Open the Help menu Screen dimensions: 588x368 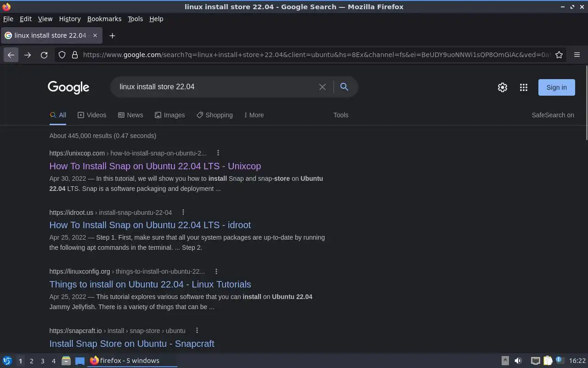coord(156,19)
